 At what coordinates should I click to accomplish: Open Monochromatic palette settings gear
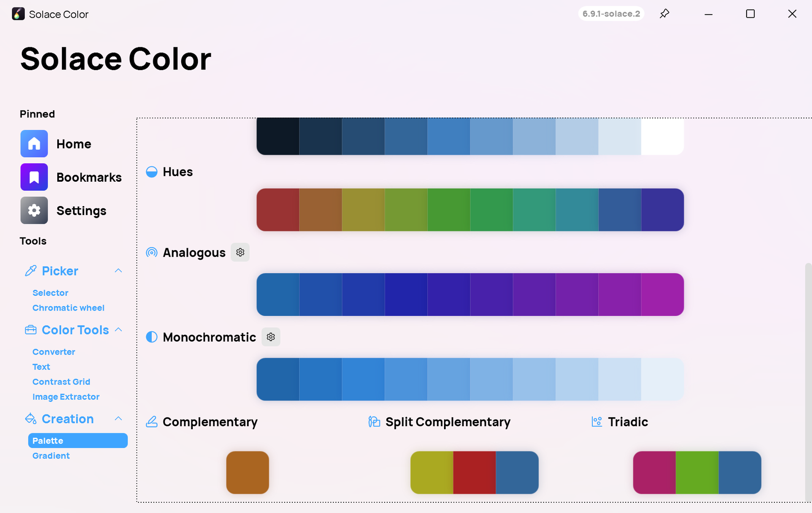tap(271, 337)
